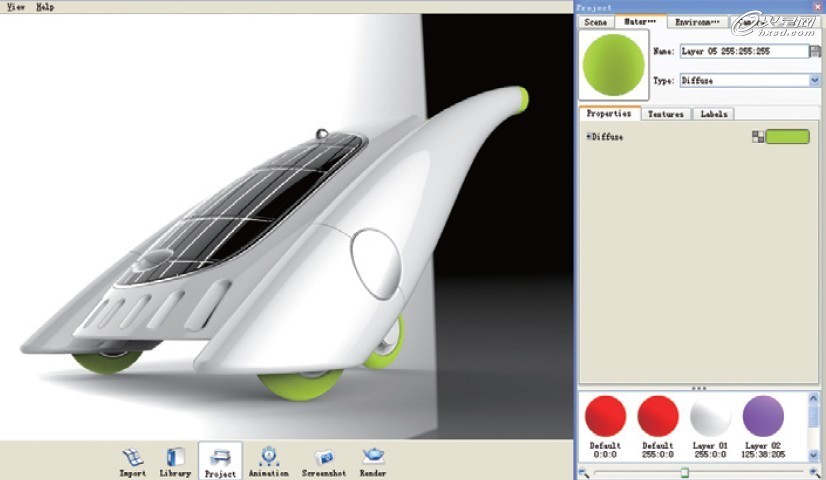Click the Diffuse texture checker icon
The height and width of the screenshot is (480, 826).
758,137
